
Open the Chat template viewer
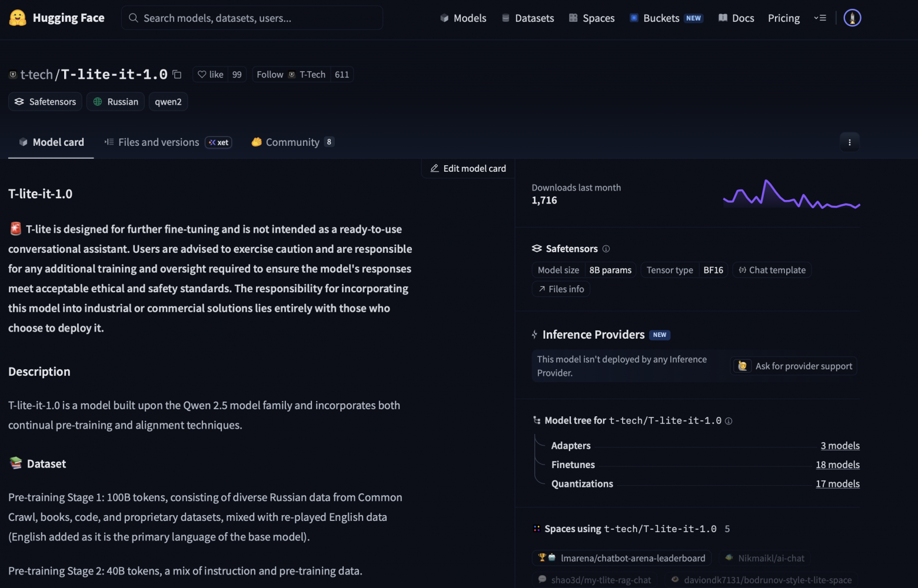tap(771, 270)
